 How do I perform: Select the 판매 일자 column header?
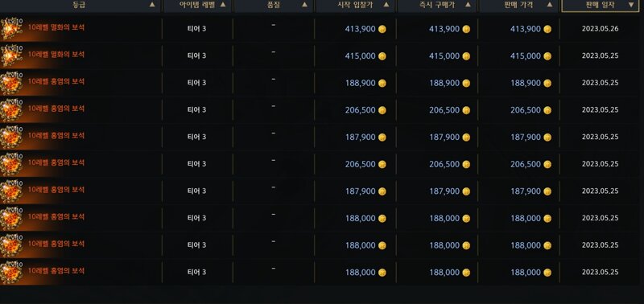click(x=601, y=6)
